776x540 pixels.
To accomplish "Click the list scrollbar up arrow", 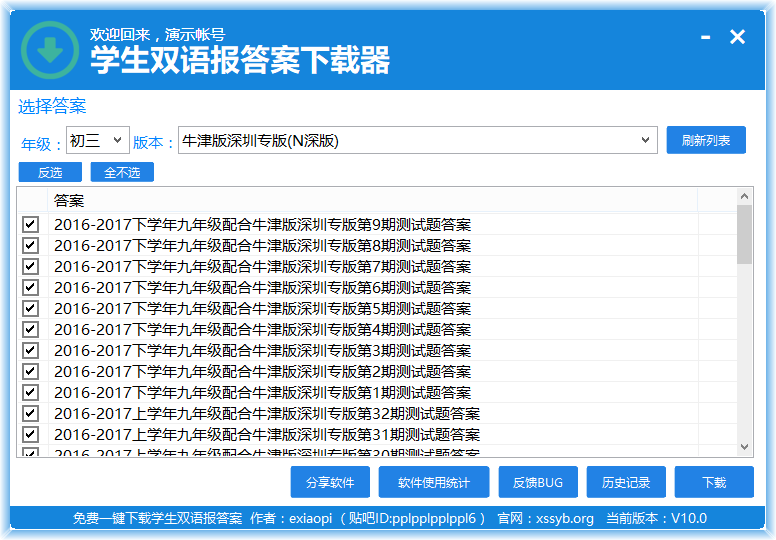I will point(744,196).
